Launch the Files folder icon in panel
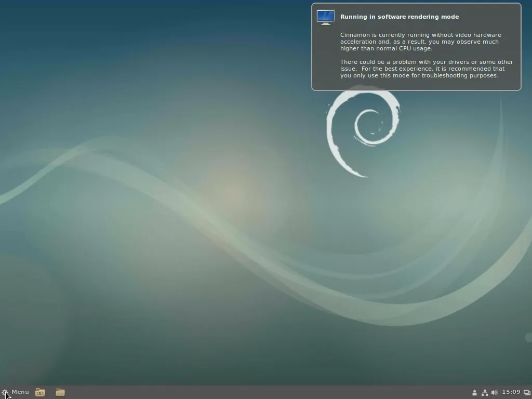Viewport: 532px width, 399px height. pos(60,393)
